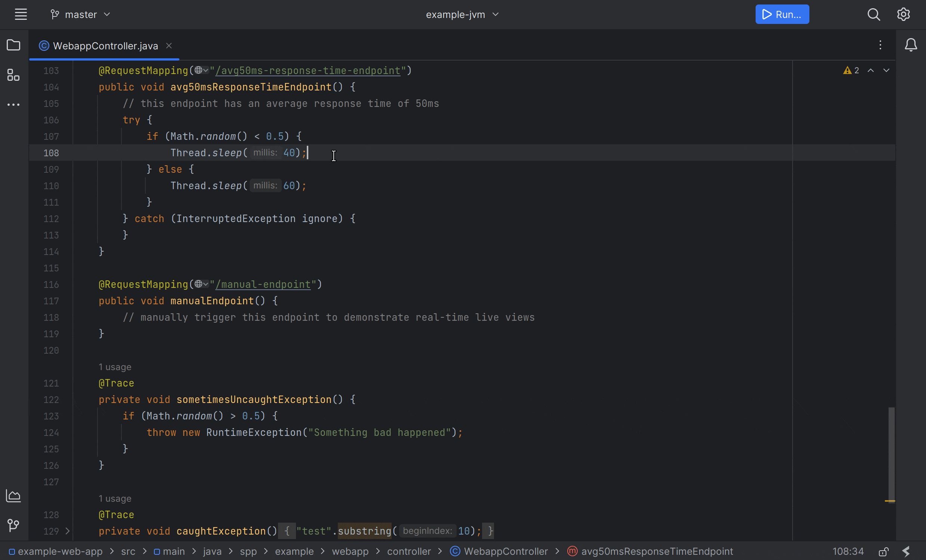Viewport: 926px width, 560px height.
Task: Open the Git tool window branch icon
Action: point(13,526)
